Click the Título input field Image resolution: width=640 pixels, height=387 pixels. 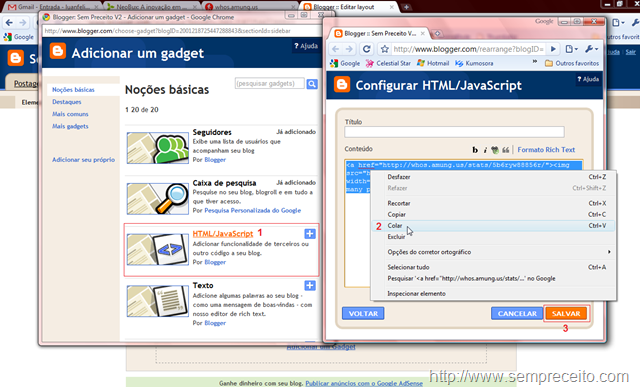[x=454, y=132]
